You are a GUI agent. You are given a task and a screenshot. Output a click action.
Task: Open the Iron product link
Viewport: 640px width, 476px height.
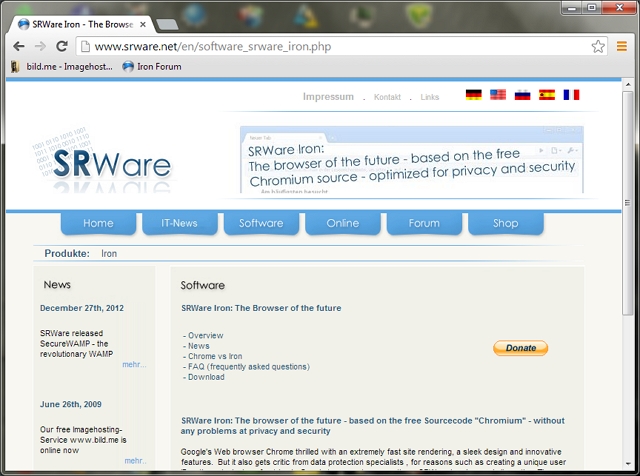(109, 254)
